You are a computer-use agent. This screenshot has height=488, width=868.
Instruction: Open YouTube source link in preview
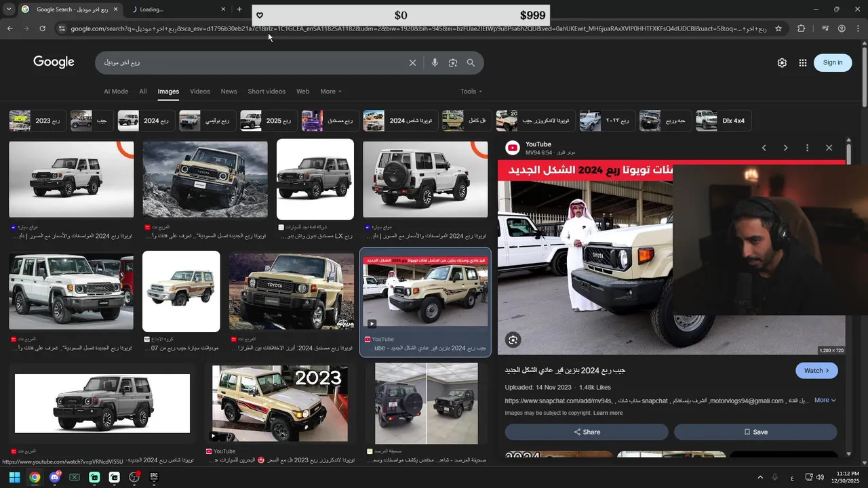[538, 144]
